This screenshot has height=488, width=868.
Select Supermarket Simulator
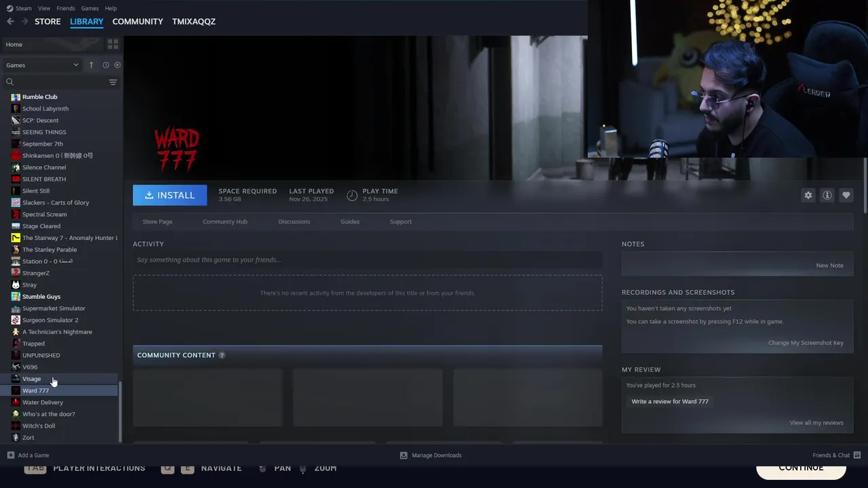[x=54, y=308]
